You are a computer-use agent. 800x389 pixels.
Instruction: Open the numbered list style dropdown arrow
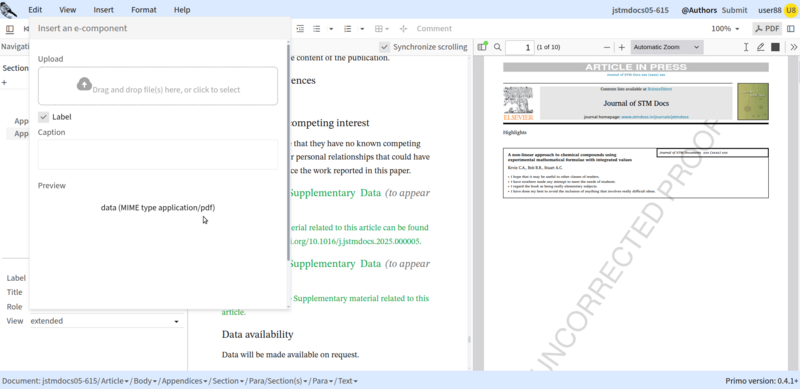point(362,29)
